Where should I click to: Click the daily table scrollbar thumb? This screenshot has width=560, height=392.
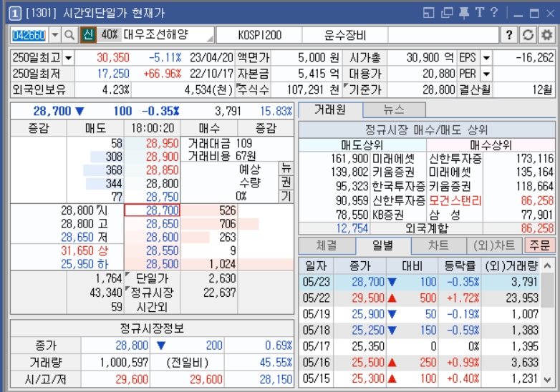pos(547,290)
